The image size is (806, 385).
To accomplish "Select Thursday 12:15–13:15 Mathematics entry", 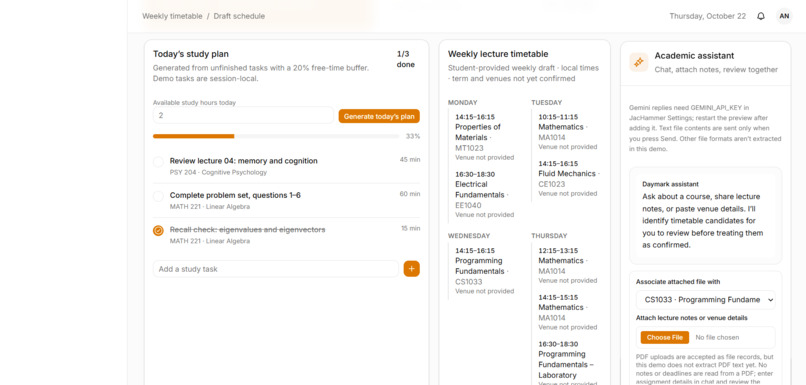I will [567, 265].
